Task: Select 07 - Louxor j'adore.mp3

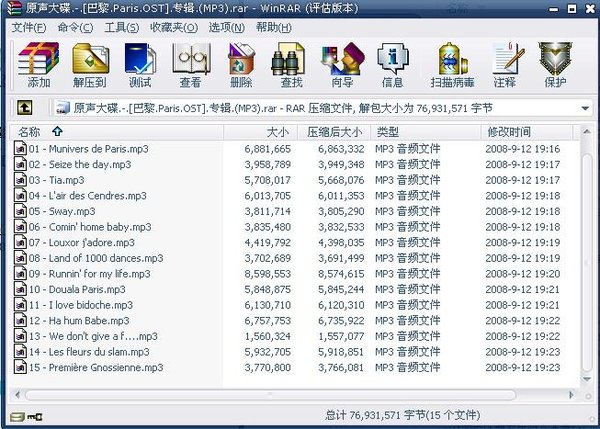Action: (82, 242)
